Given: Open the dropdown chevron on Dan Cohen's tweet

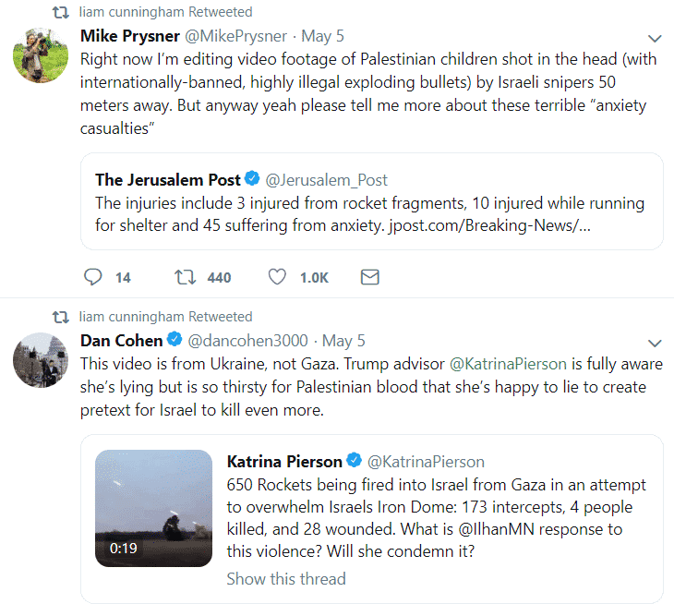Looking at the screenshot, I should coord(655,343).
